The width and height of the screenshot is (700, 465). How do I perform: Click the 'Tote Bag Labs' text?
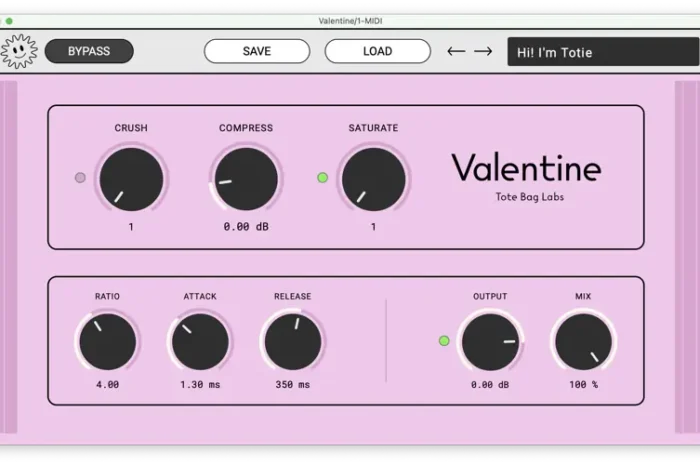point(530,197)
